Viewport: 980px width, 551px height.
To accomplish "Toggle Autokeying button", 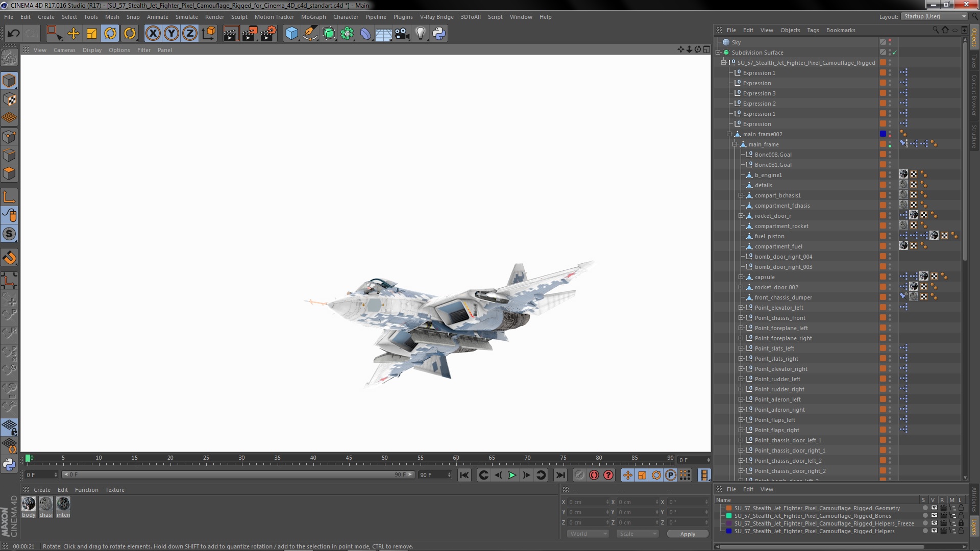I will (x=594, y=475).
